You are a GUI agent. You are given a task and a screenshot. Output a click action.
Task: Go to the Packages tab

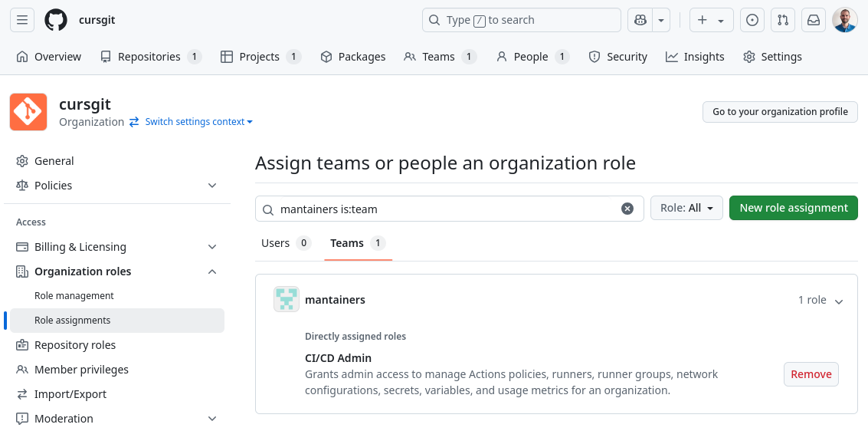pyautogui.click(x=353, y=57)
